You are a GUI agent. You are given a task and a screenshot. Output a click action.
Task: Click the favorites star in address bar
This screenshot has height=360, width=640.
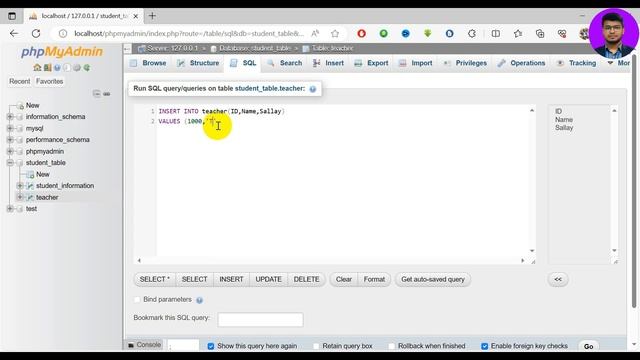click(x=335, y=33)
